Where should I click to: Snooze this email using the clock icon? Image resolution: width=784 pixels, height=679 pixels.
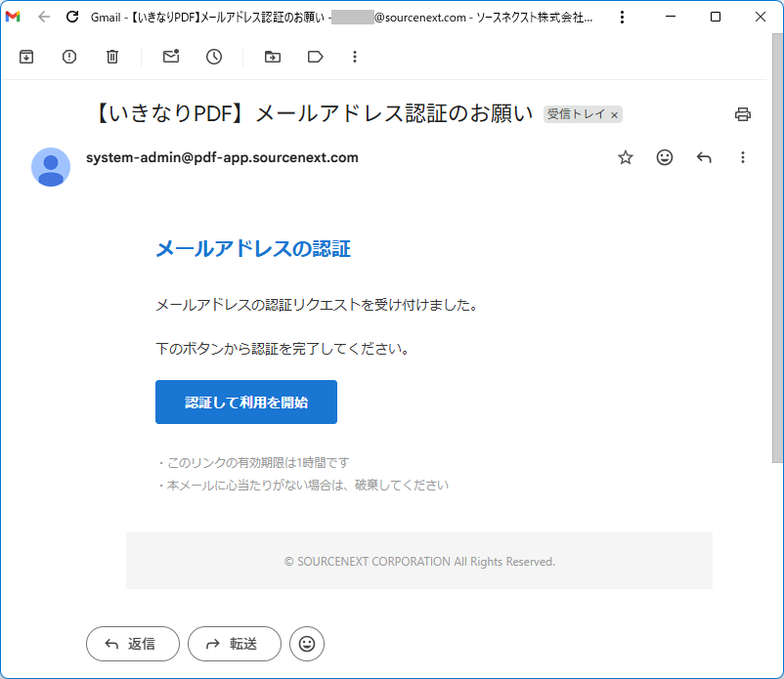point(214,57)
